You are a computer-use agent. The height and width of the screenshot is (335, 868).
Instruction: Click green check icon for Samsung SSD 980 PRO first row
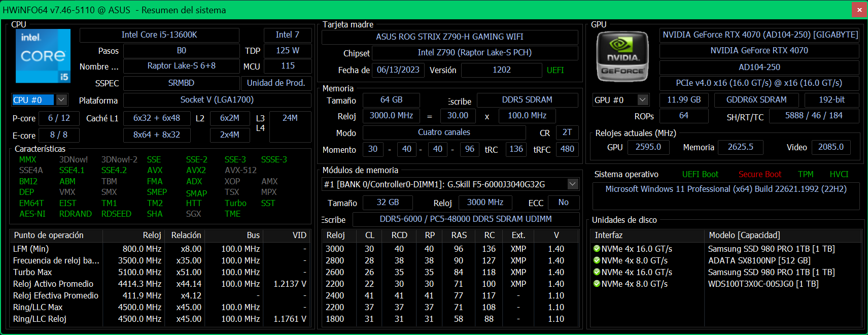pos(597,249)
